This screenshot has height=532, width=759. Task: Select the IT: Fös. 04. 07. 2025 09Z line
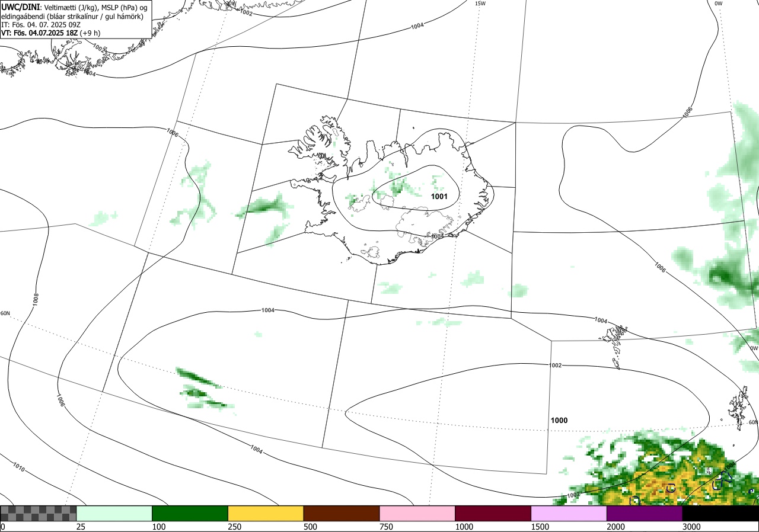pos(40,25)
